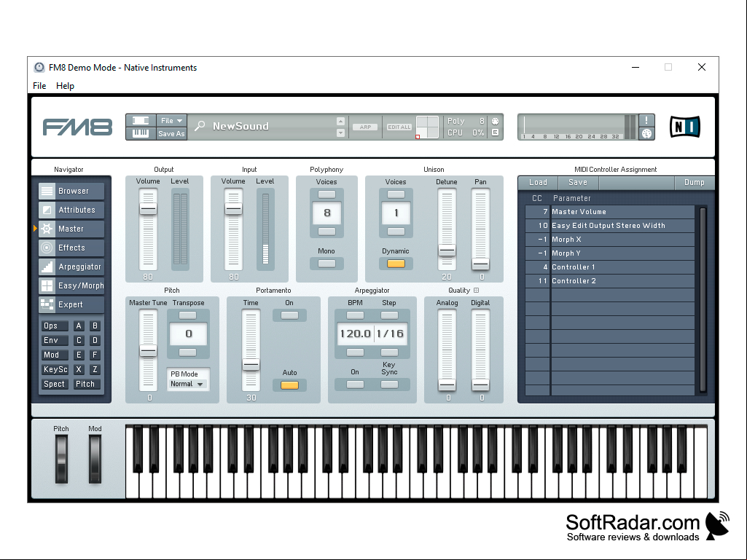Click the Pitch wheel
Image resolution: width=747 pixels, height=560 pixels.
coord(61,459)
